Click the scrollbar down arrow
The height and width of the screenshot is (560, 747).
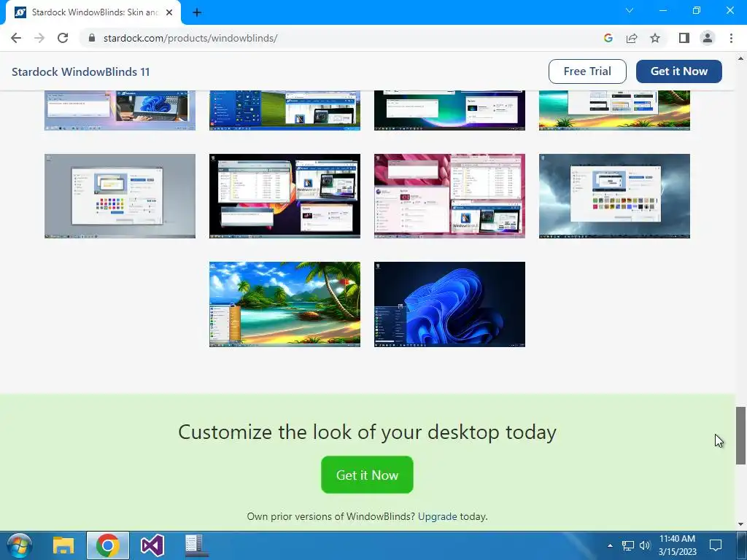[x=740, y=524]
